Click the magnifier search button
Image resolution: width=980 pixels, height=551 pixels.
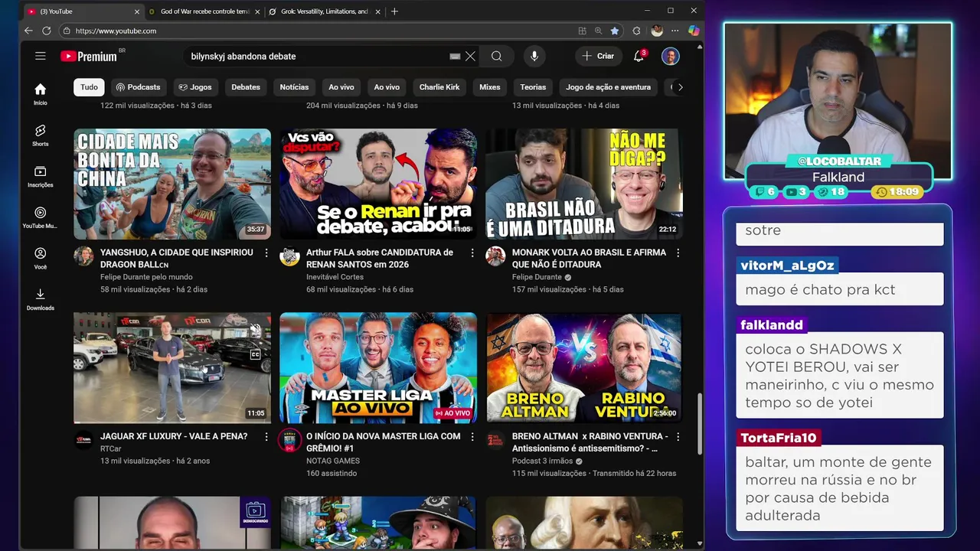(x=496, y=56)
